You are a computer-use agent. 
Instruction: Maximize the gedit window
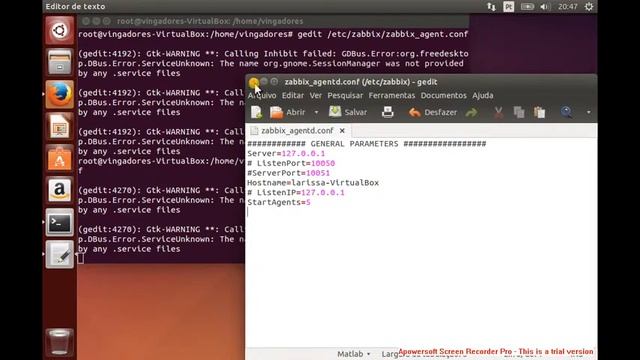click(x=274, y=82)
